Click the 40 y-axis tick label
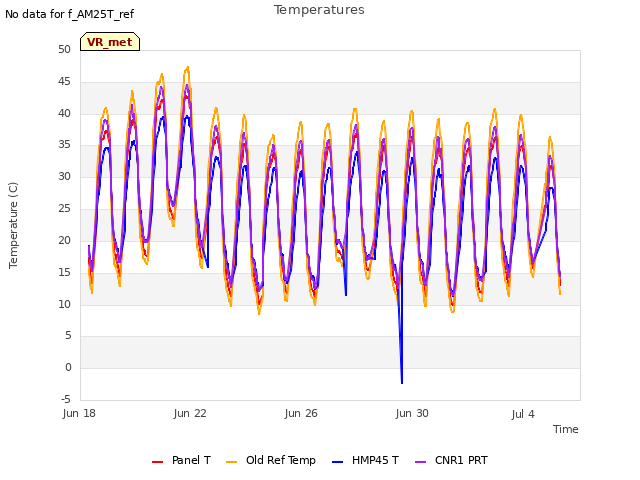This screenshot has width=640, height=480. click(64, 113)
